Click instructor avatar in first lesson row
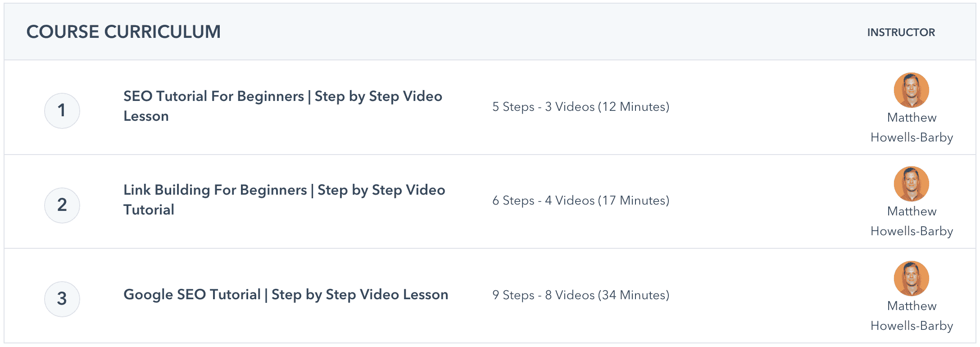 coord(911,90)
